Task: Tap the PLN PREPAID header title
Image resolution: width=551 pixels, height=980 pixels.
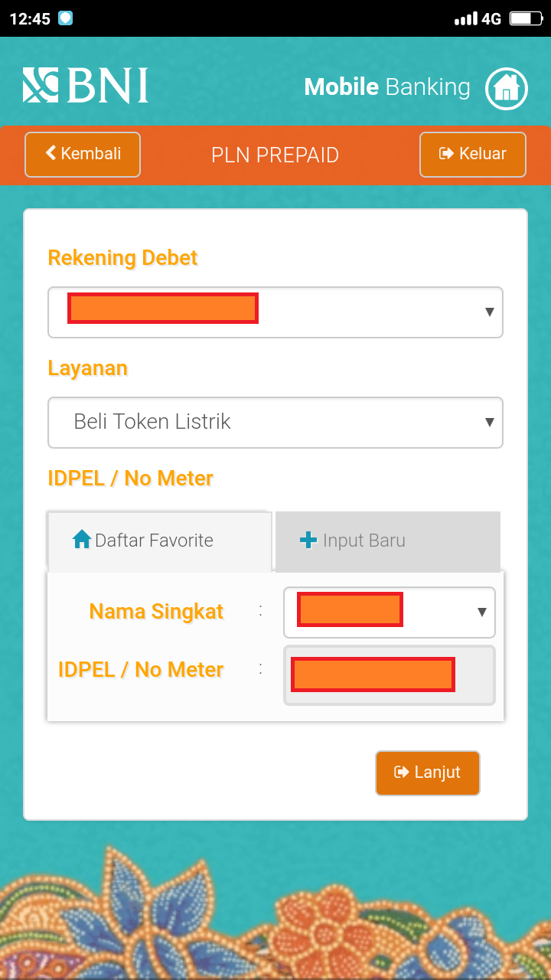Action: 275,155
